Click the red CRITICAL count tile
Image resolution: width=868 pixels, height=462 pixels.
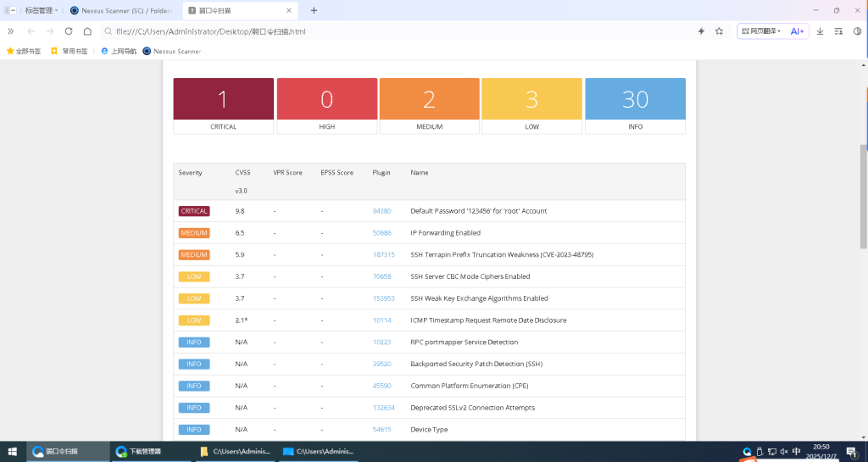click(x=224, y=100)
